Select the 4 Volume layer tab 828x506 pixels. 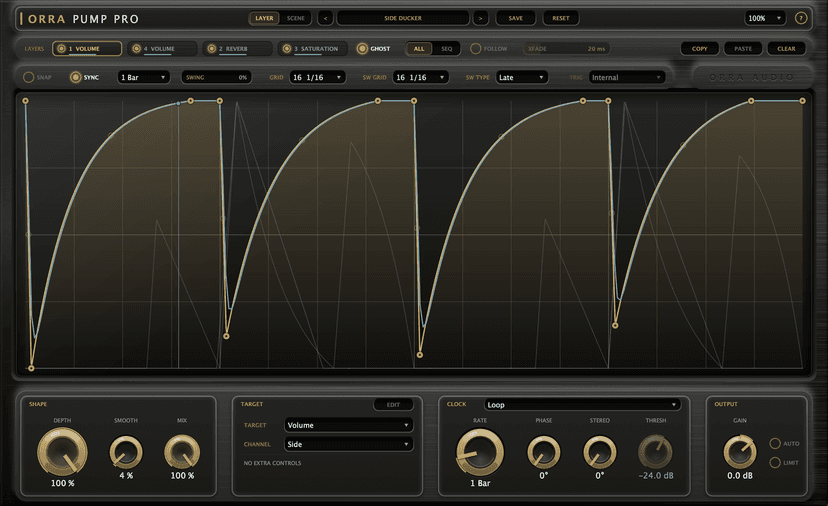point(162,49)
